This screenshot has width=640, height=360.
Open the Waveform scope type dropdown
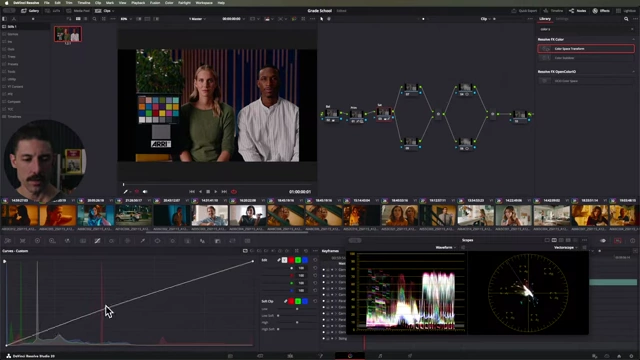(445, 247)
